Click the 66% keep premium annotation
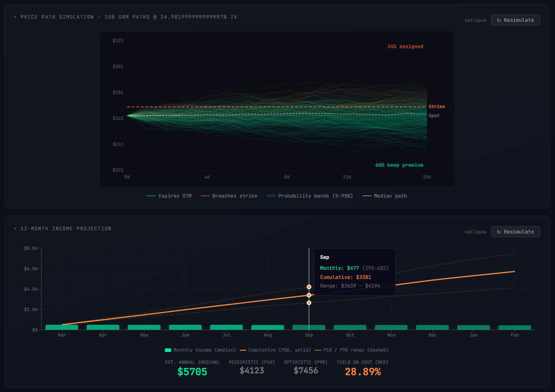Image resolution: width=555 pixels, height=392 pixels. point(399,165)
